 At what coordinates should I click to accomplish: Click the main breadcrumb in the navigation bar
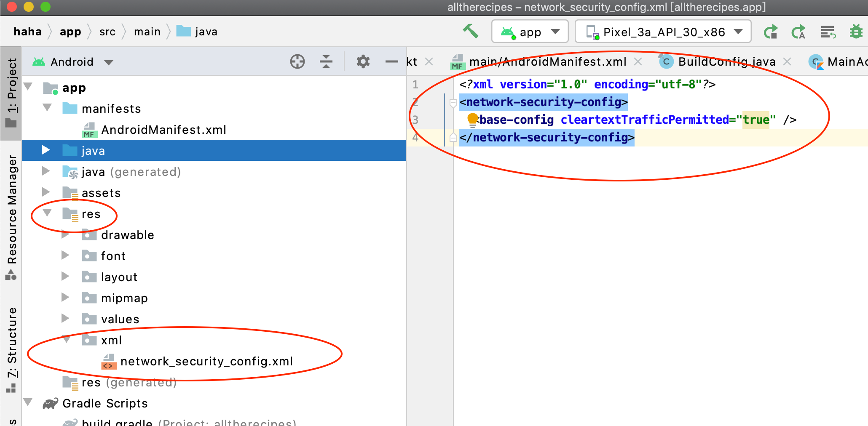(147, 32)
